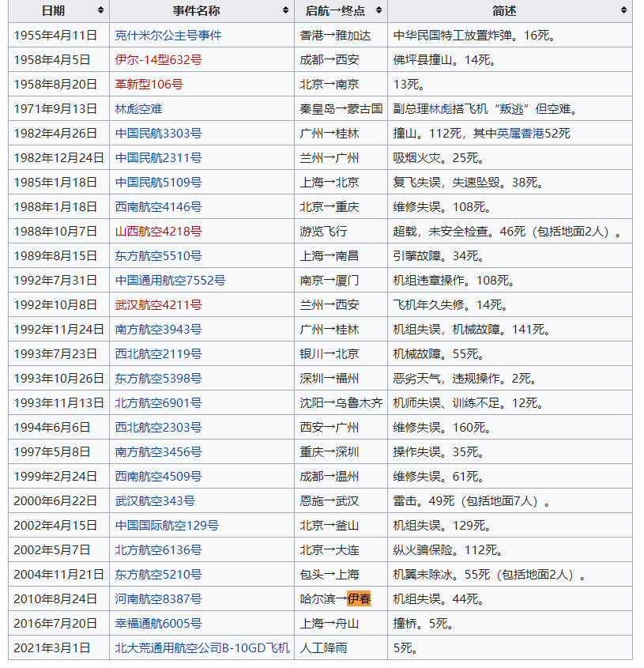The width and height of the screenshot is (644, 668).
Task: Select the date cell 1992年11月24日
Action: point(58,330)
